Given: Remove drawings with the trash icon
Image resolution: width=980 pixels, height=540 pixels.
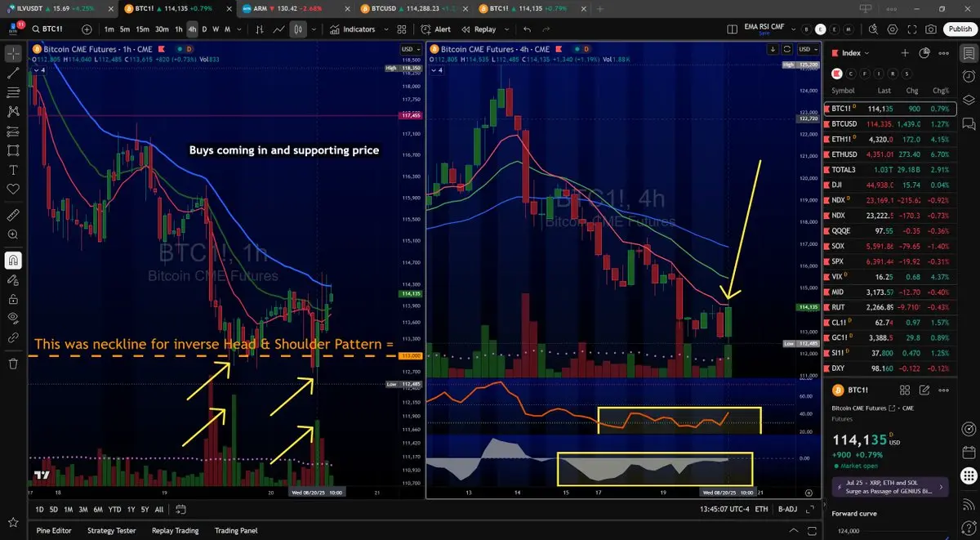Looking at the screenshot, I should (x=13, y=364).
